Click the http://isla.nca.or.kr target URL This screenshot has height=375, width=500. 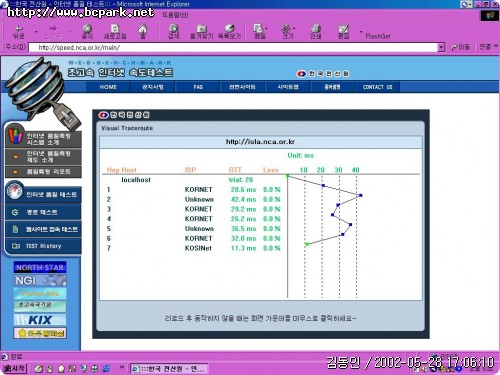[x=260, y=142]
